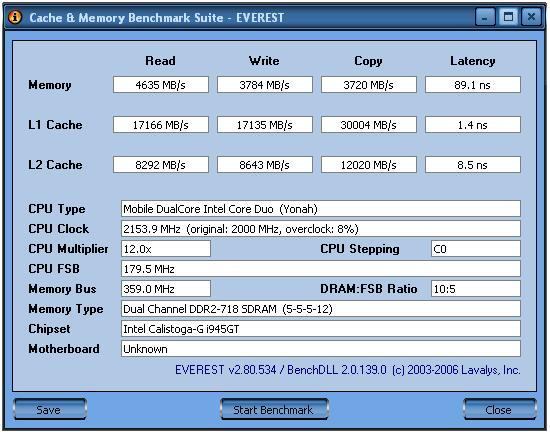Click the EVEREST info icon in title bar

tap(15, 17)
